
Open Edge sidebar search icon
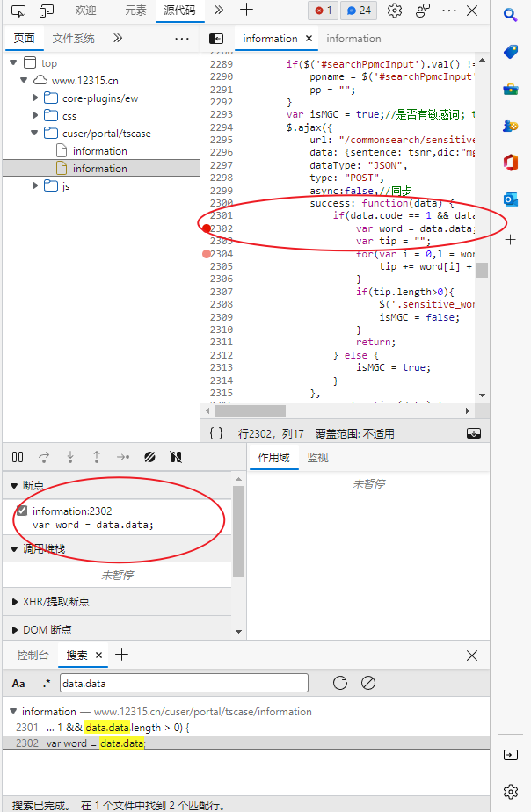[x=511, y=14]
